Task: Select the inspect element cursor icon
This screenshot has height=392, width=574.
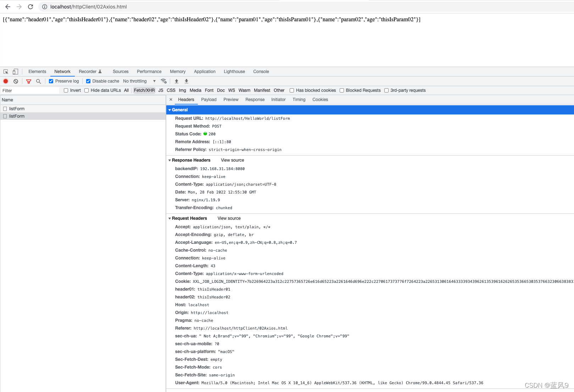Action: [x=6, y=72]
